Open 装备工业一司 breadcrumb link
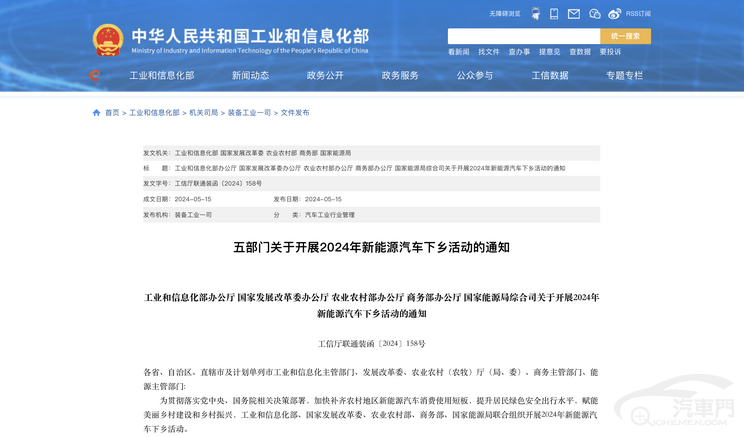744x437 pixels. coord(249,112)
